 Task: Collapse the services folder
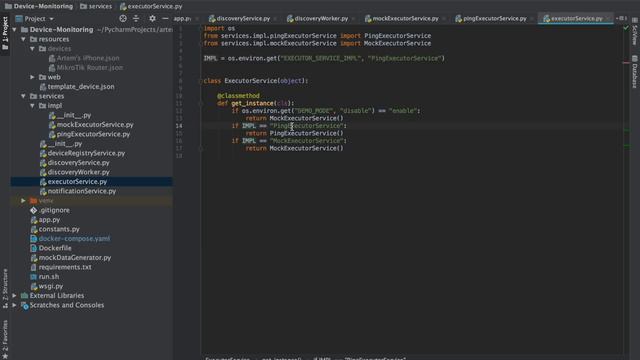tap(23, 96)
